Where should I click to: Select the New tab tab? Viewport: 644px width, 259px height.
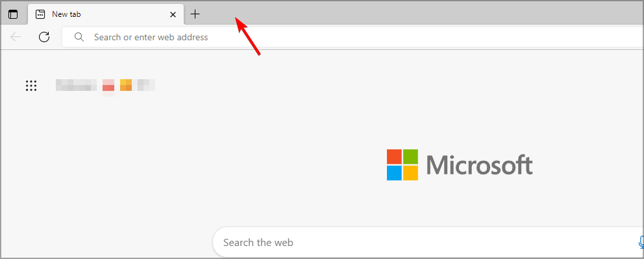[106, 14]
